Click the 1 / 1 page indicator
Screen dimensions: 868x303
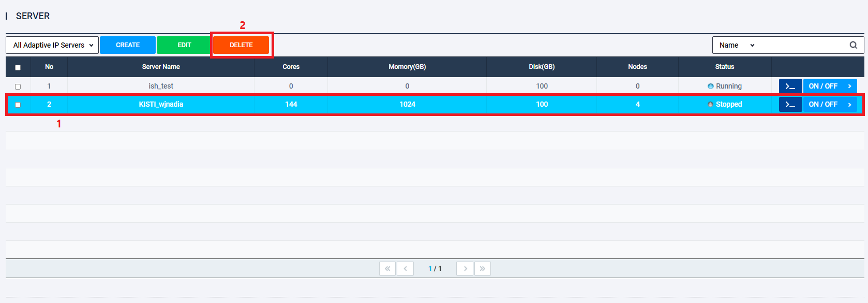pyautogui.click(x=435, y=268)
